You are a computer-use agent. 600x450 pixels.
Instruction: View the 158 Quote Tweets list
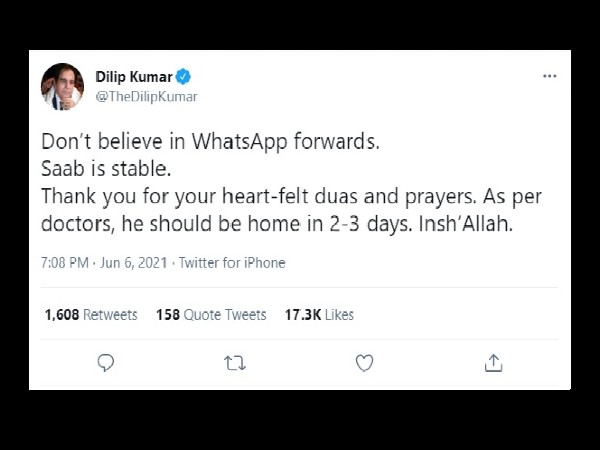coord(211,315)
